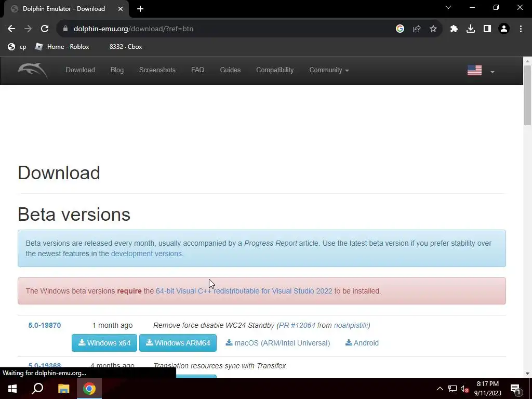The width and height of the screenshot is (532, 399).
Task: Click the network tray icon
Action: click(x=453, y=389)
